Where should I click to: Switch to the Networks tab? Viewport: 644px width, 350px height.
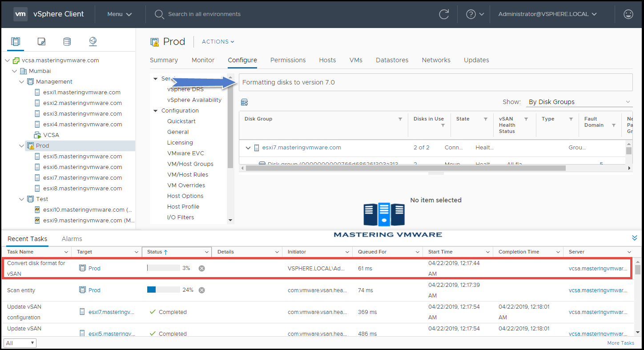coord(436,60)
